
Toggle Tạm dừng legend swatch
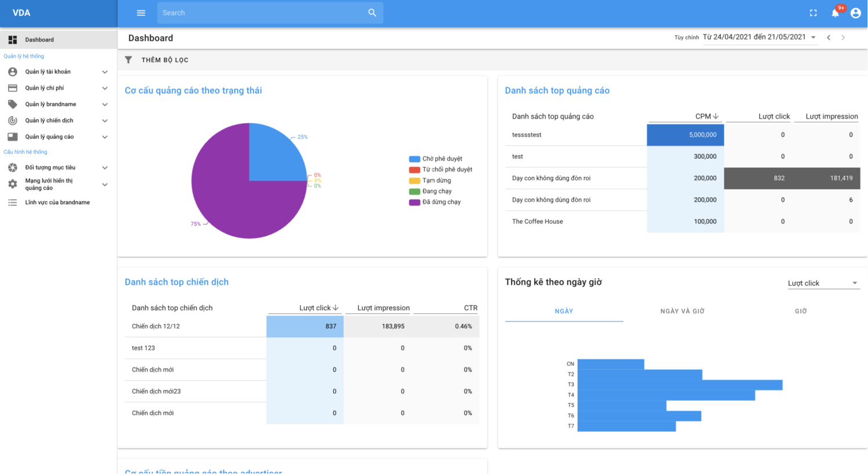tap(414, 181)
